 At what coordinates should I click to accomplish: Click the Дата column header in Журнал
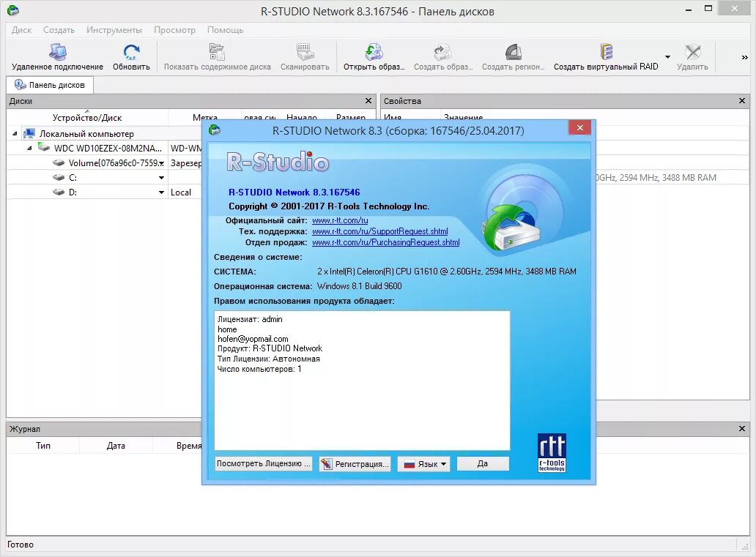pyautogui.click(x=116, y=446)
